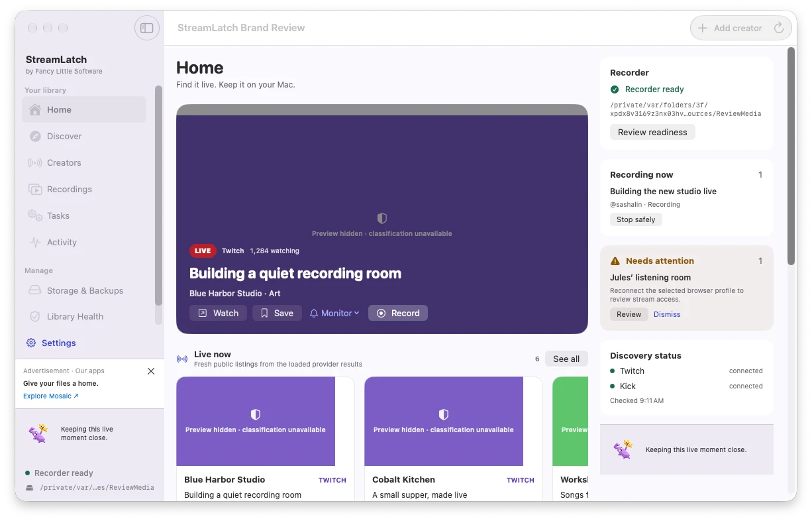The image size is (812, 521).
Task: Click the Kick connected status row
Action: pos(686,386)
